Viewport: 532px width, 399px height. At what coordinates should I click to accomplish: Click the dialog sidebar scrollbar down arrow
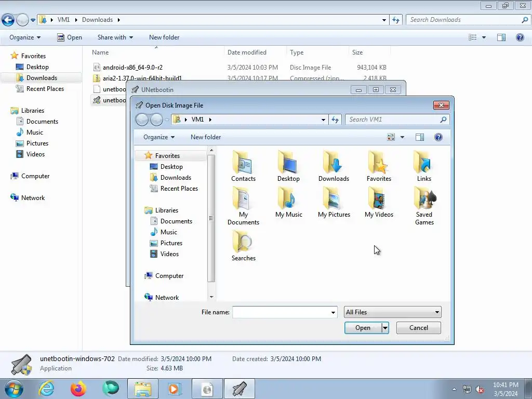(211, 297)
